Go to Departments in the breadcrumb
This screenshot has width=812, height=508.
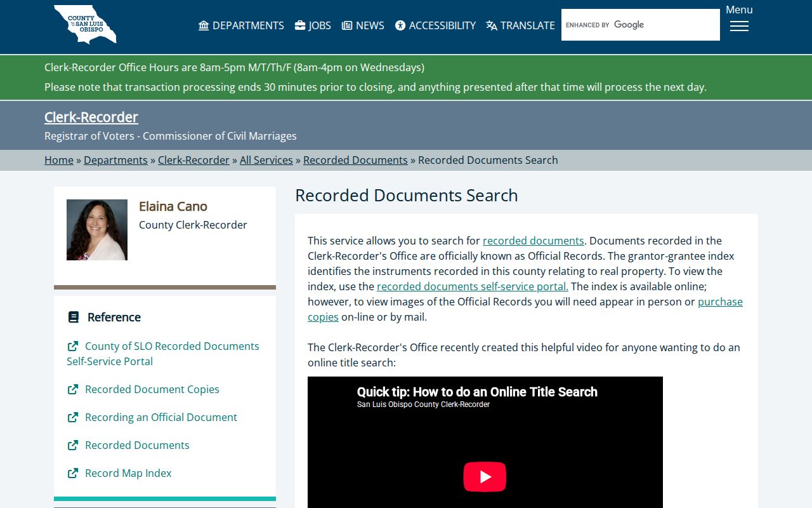point(115,160)
